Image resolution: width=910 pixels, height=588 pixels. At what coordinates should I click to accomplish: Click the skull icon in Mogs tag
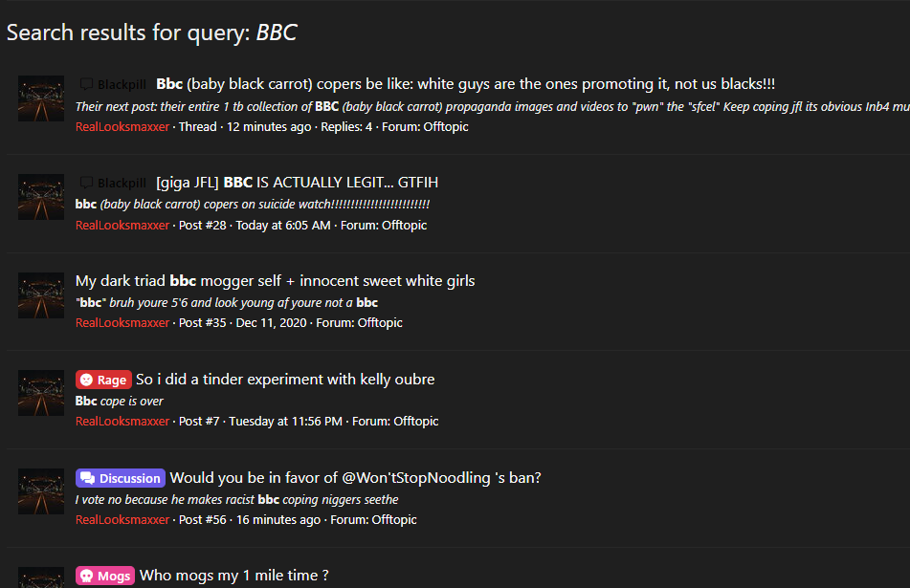[x=86, y=576]
